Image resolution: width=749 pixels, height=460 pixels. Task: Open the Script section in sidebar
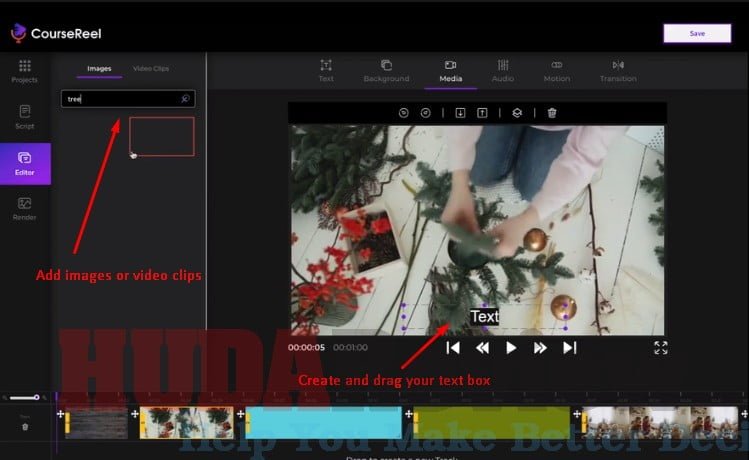point(25,117)
